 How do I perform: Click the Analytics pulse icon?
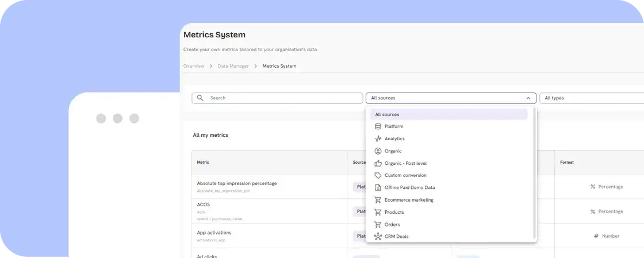point(378,139)
